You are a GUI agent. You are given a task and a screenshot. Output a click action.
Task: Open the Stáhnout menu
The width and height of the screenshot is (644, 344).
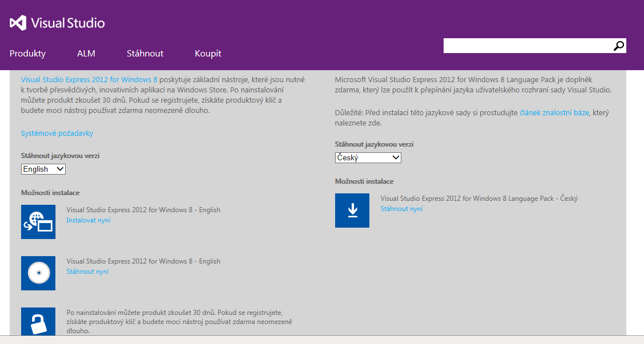145,54
